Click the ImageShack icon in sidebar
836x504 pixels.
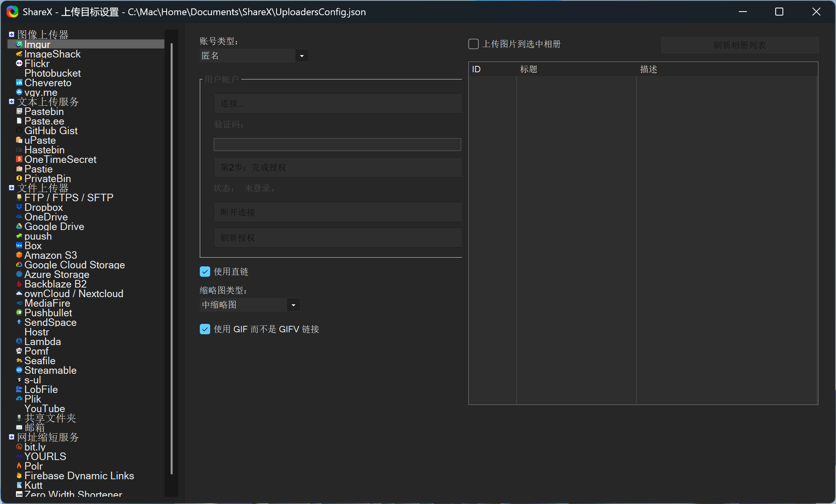(x=19, y=54)
